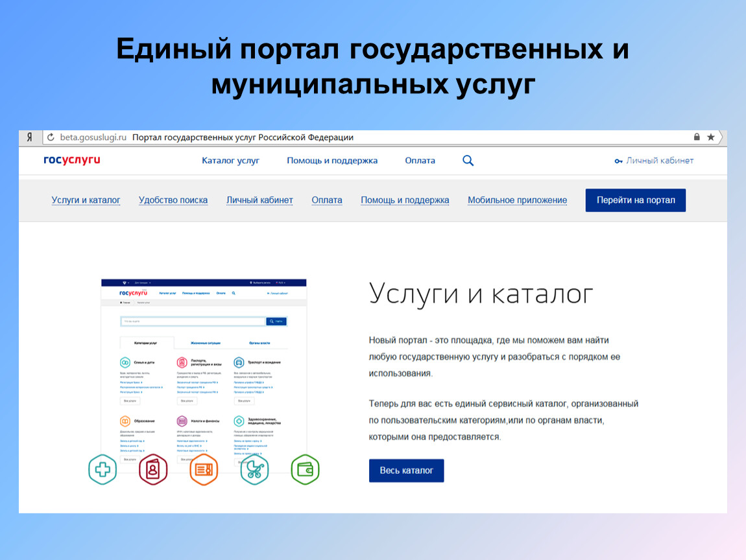Open 'Оплата' in the top menu
This screenshot has height=560, width=746.
coord(420,161)
